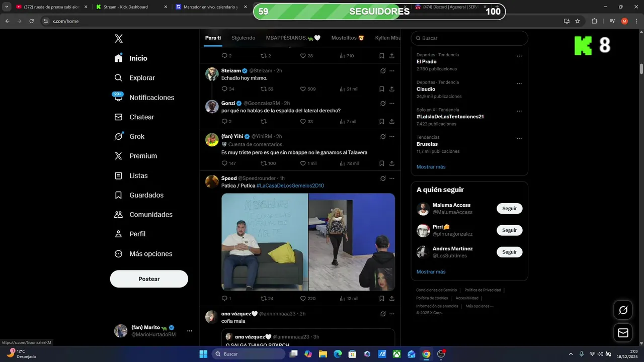Open Grok explain on Steizam's post
The height and width of the screenshot is (362, 644).
pyautogui.click(x=383, y=71)
